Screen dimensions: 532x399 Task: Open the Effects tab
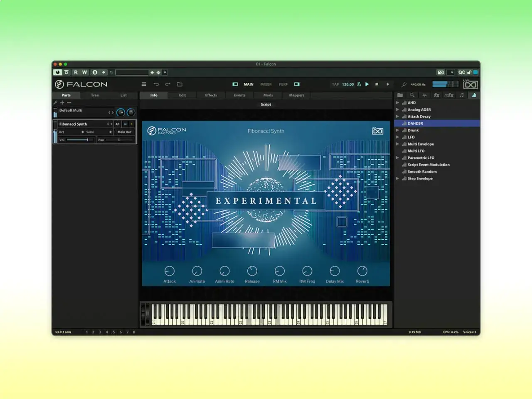click(x=211, y=95)
